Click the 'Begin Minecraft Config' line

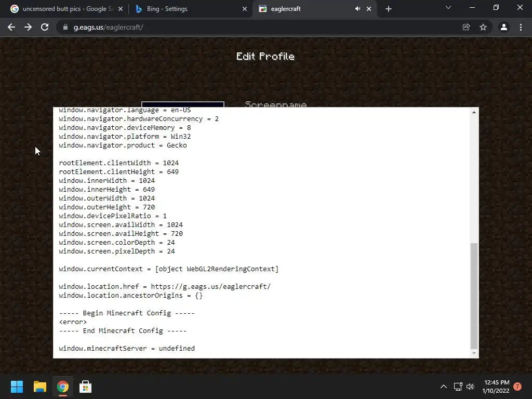pyautogui.click(x=127, y=313)
